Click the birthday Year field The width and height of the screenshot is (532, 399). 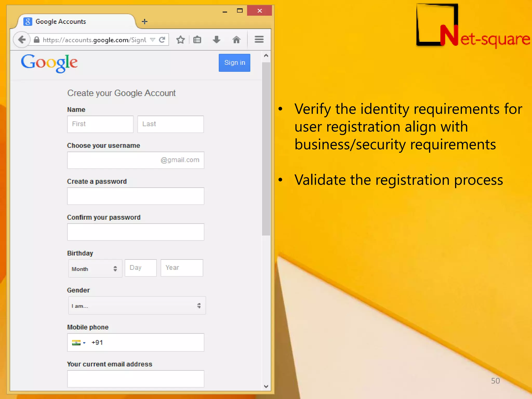click(x=182, y=268)
